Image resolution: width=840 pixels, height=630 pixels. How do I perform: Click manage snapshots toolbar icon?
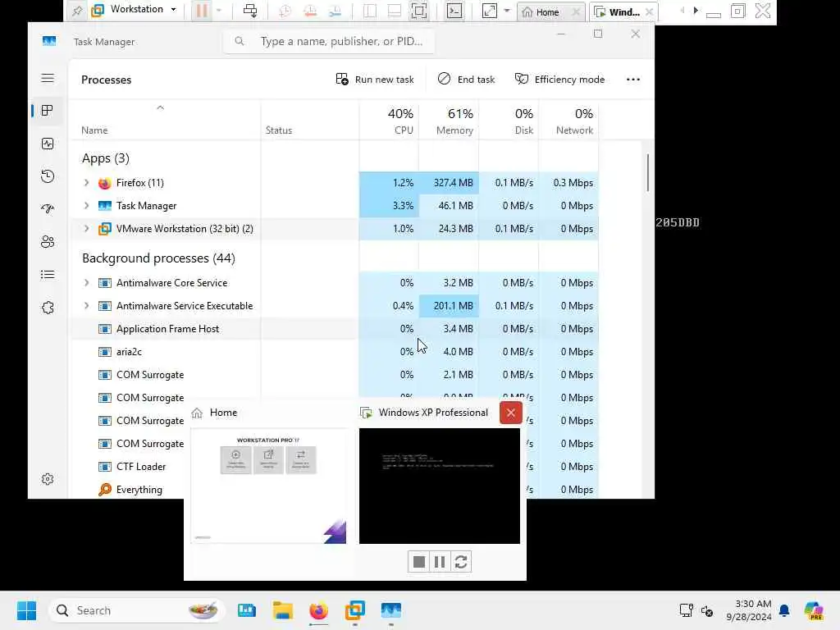point(335,11)
